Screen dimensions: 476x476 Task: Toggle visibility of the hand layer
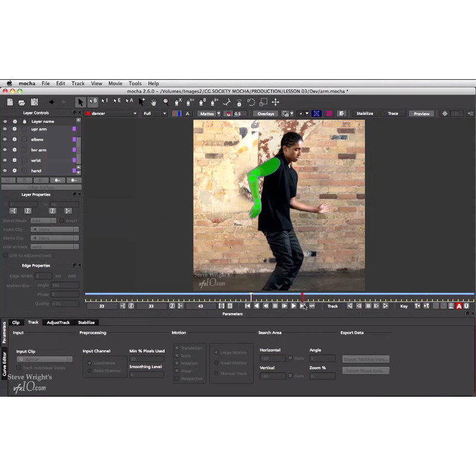click(x=5, y=171)
